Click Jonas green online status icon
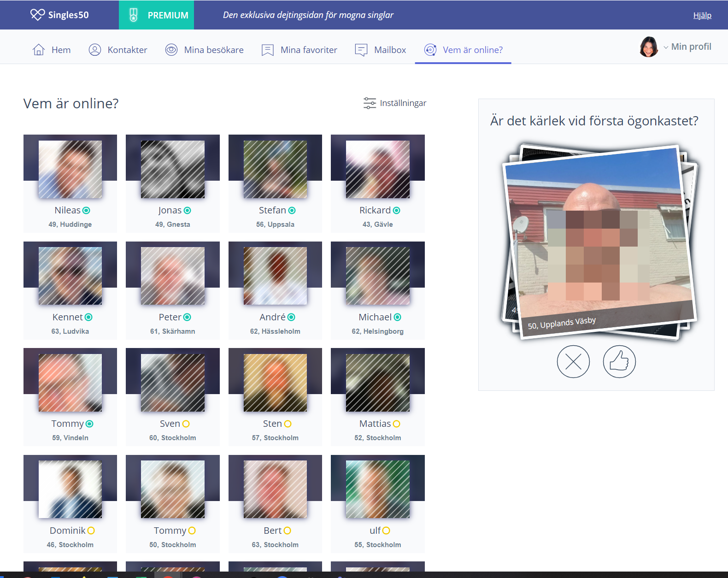 coord(187,211)
